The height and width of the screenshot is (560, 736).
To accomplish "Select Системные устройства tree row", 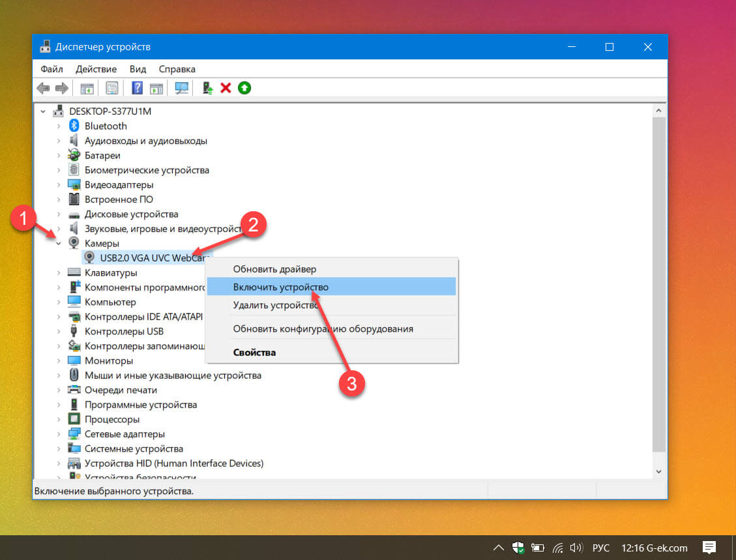I will (134, 449).
